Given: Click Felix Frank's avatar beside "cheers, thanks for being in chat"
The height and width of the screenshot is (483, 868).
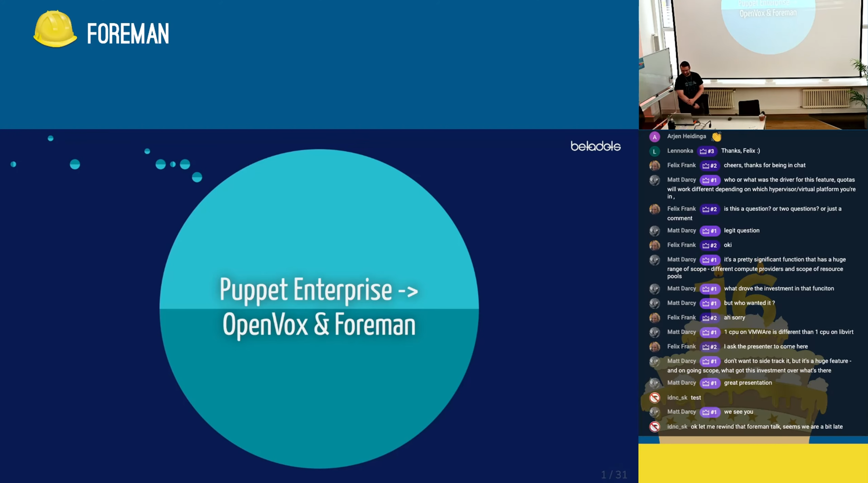Looking at the screenshot, I should click(x=654, y=166).
